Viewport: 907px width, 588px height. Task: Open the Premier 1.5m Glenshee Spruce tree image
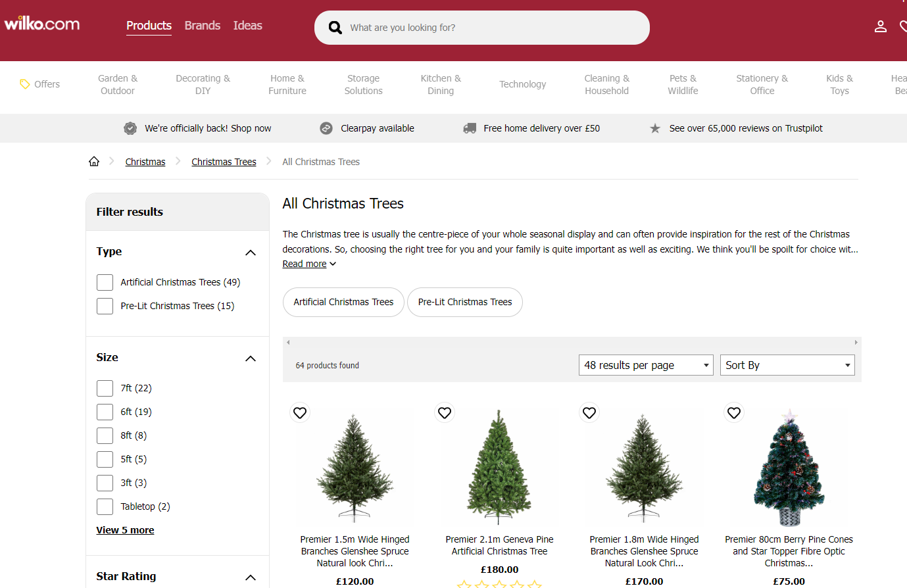click(355, 467)
